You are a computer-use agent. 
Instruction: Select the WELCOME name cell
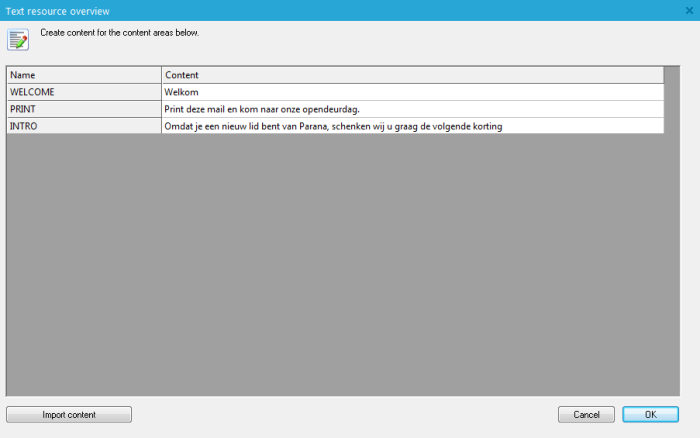pyautogui.click(x=83, y=92)
